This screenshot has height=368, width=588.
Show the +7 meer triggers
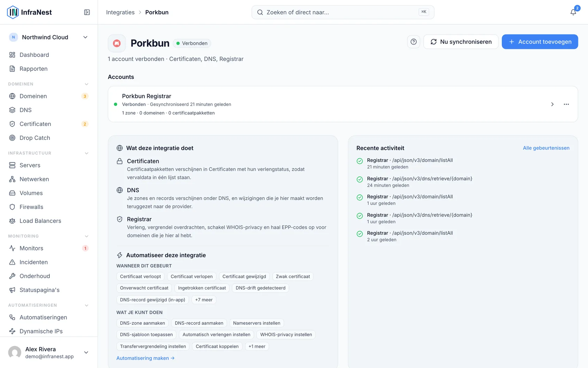coord(204,300)
